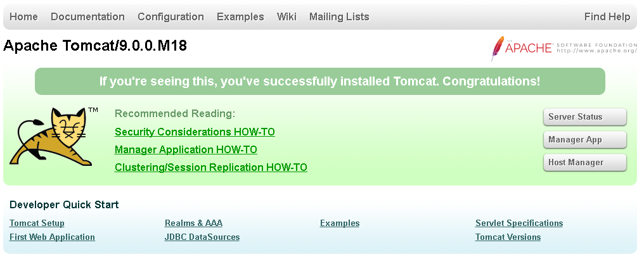Open Clustering/Session Replication HOW-TO link
The image size is (644, 257).
210,168
